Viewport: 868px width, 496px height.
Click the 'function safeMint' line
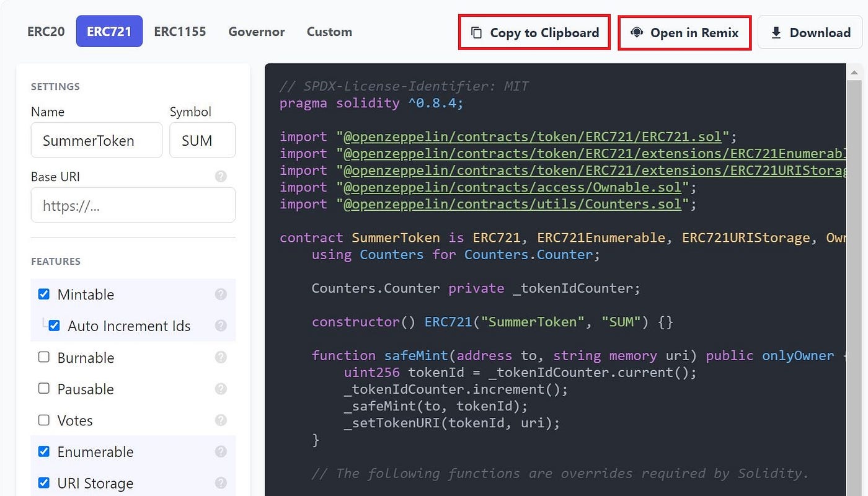578,355
